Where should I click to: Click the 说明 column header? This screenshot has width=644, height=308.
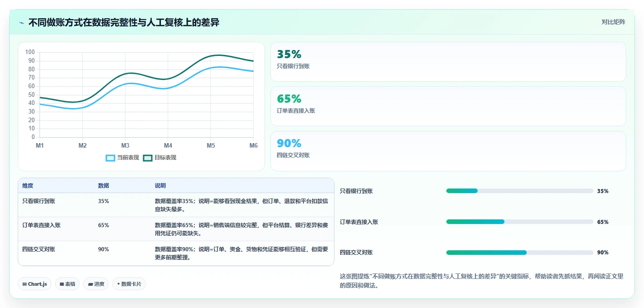point(160,186)
